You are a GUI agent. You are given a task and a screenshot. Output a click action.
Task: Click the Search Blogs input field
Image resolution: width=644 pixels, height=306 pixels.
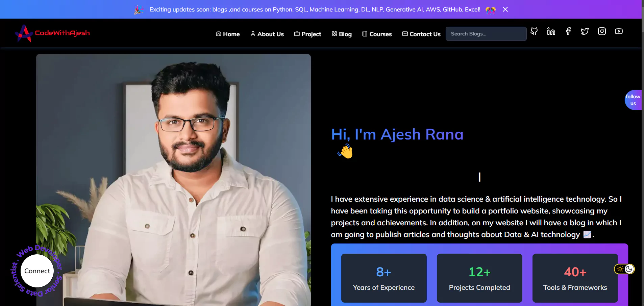point(486,34)
